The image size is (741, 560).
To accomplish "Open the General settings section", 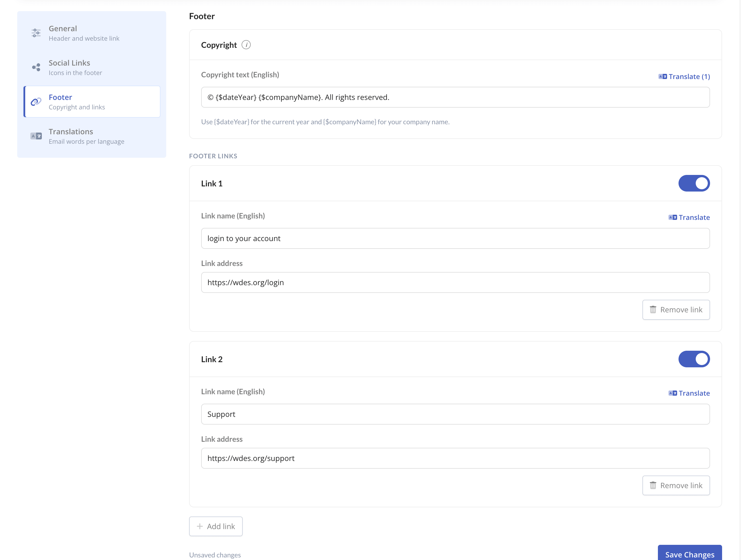I will 92,33.
